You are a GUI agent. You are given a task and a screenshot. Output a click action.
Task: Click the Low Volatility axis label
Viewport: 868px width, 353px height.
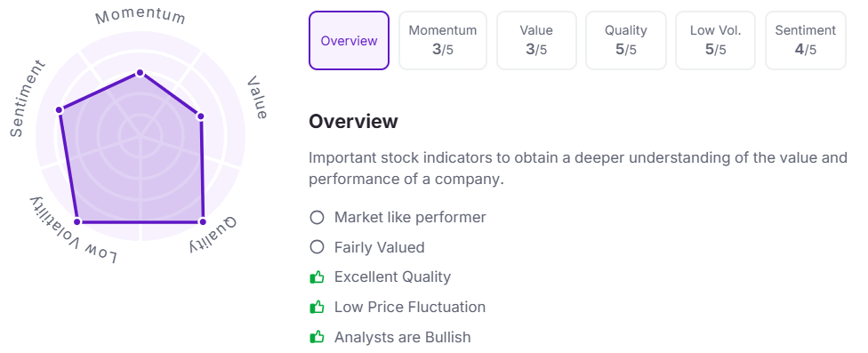74,230
